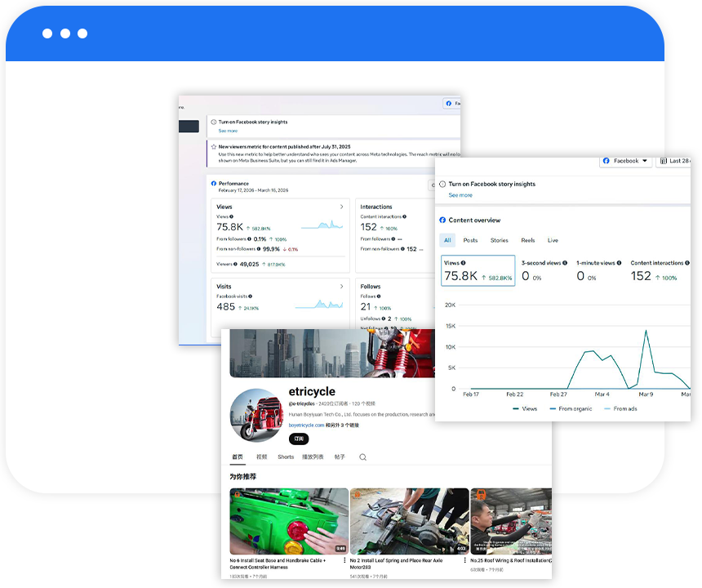Image resolution: width=702 pixels, height=588 pixels.
Task: Click info icon beside Content interactions in overview
Action: click(687, 263)
